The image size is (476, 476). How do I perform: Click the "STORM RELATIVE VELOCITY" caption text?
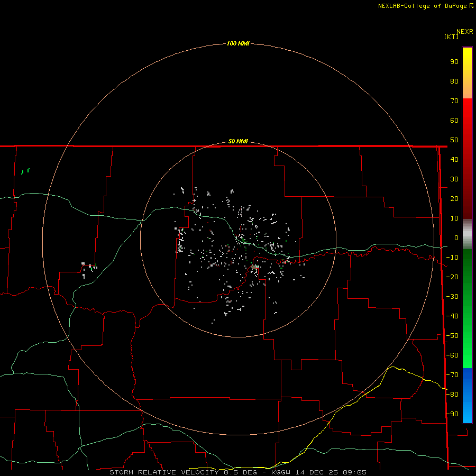[164, 472]
